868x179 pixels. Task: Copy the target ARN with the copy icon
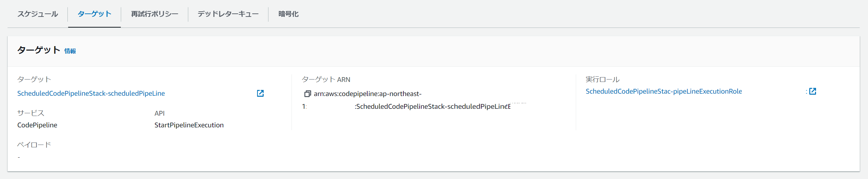click(x=307, y=94)
